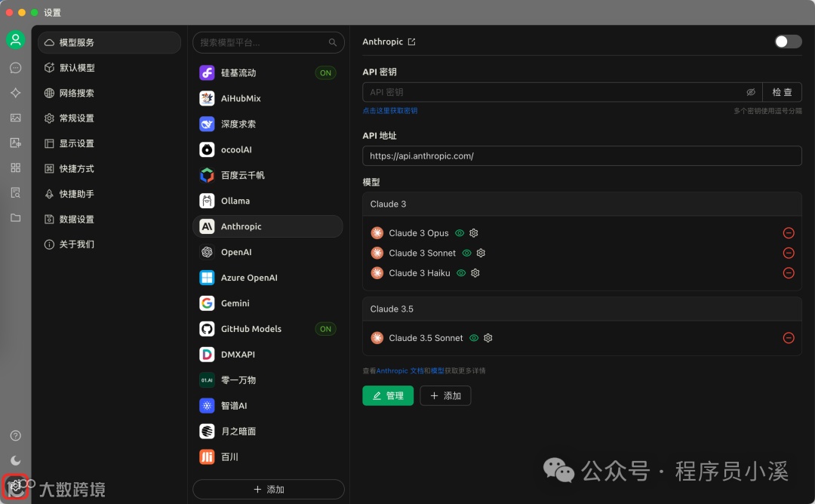Open the mini apps grid icon
This screenshot has width=815, height=504.
tap(16, 167)
